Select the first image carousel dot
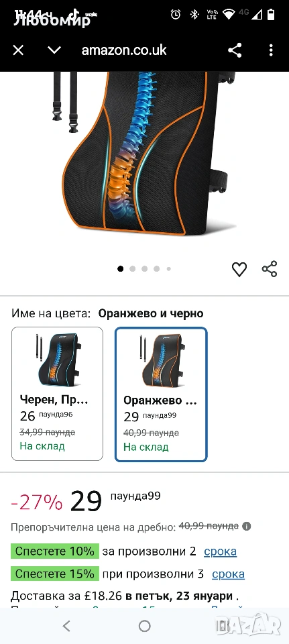289x644 pixels. point(120,268)
